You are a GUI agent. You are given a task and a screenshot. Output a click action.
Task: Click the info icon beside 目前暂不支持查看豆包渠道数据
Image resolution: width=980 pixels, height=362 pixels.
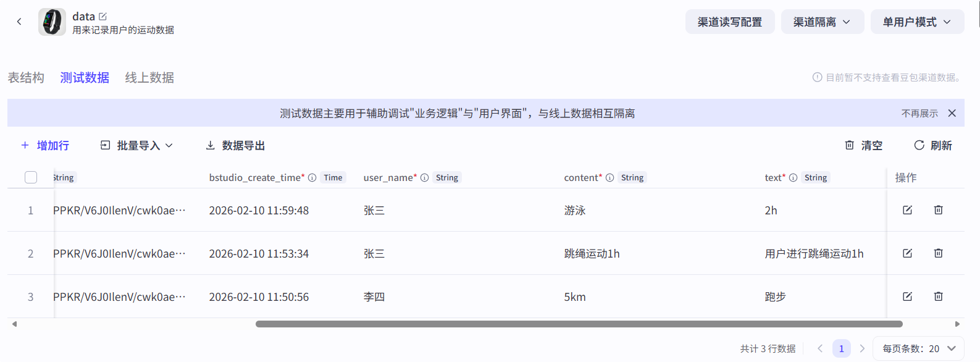817,77
